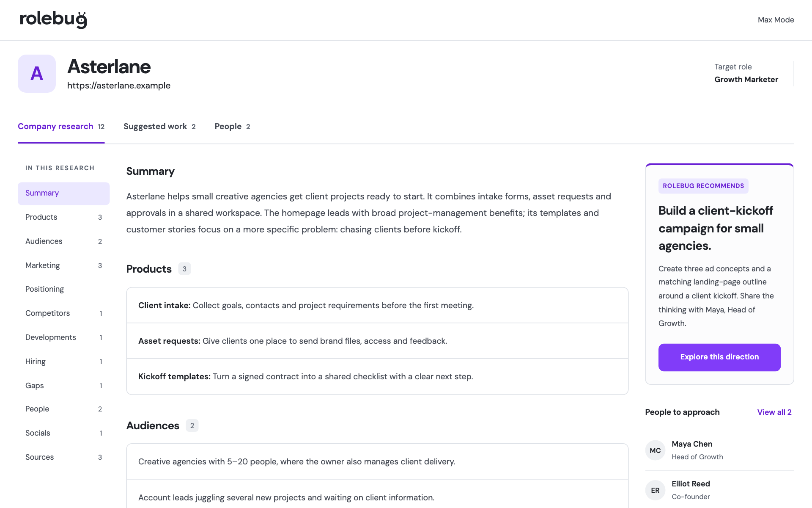812x508 pixels.
Task: Click the Explore this direction button
Action: pos(719,357)
